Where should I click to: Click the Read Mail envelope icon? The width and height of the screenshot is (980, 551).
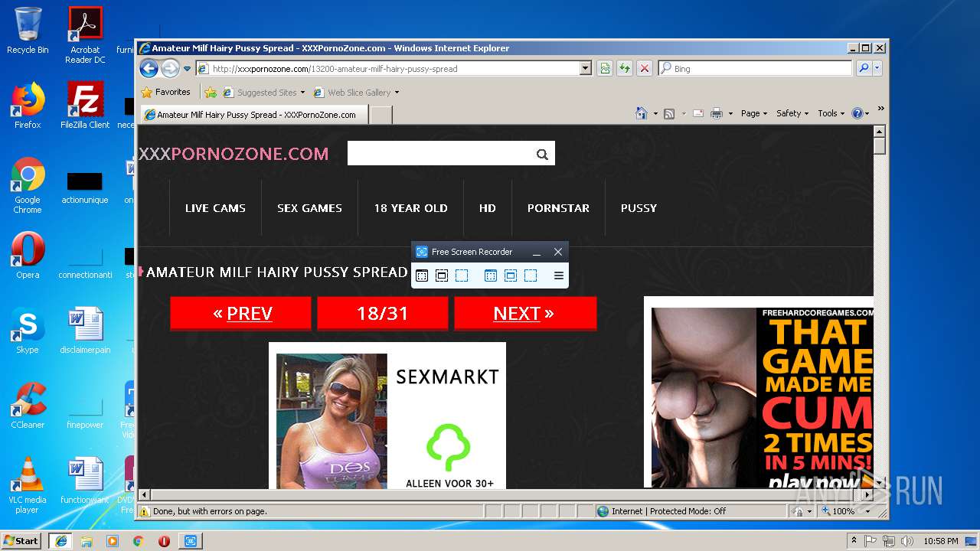698,113
